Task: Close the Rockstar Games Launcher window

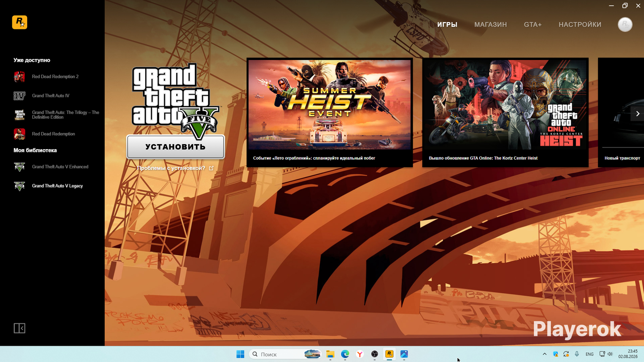Action: pyautogui.click(x=638, y=6)
